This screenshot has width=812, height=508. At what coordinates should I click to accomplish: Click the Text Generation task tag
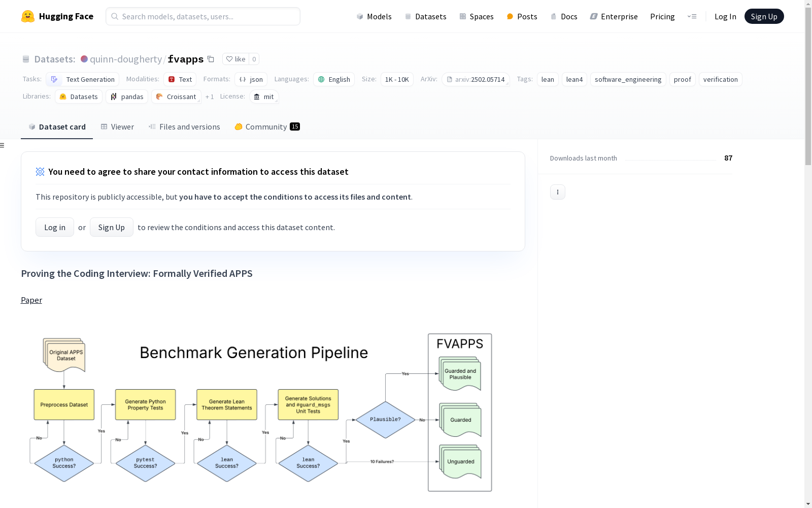coord(83,79)
